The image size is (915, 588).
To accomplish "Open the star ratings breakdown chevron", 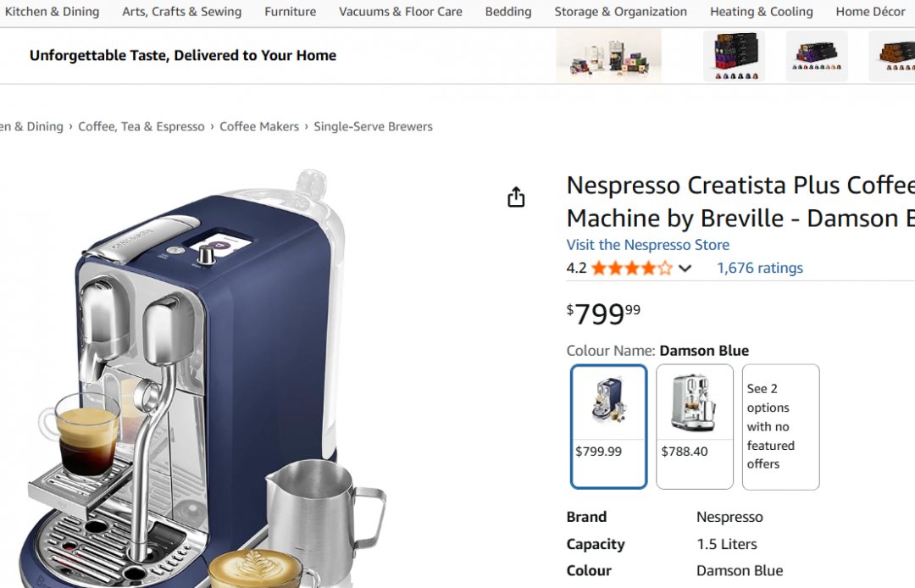I will [x=685, y=269].
